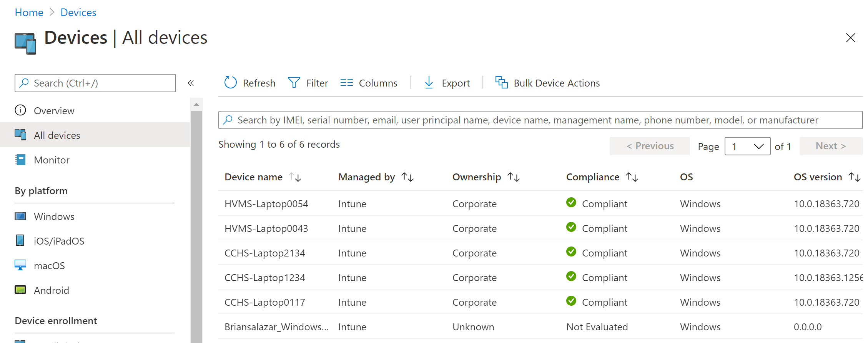Click the Devices header icon beside title

tap(25, 43)
